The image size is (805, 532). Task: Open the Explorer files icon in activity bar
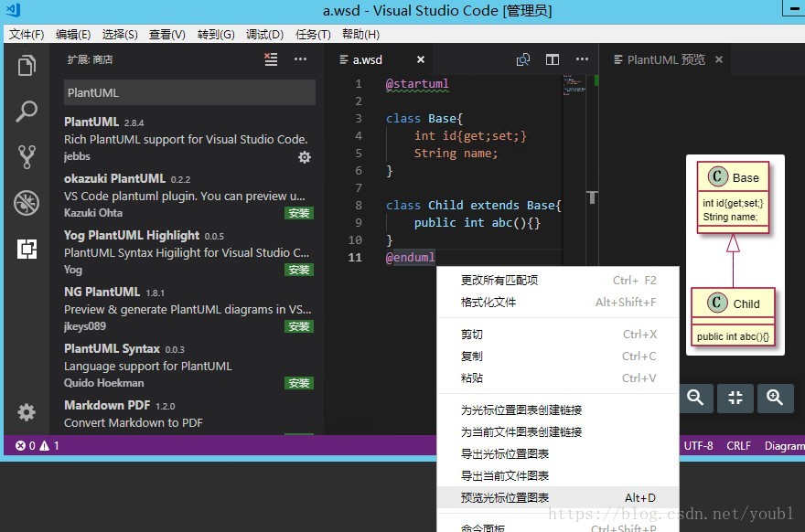27,66
